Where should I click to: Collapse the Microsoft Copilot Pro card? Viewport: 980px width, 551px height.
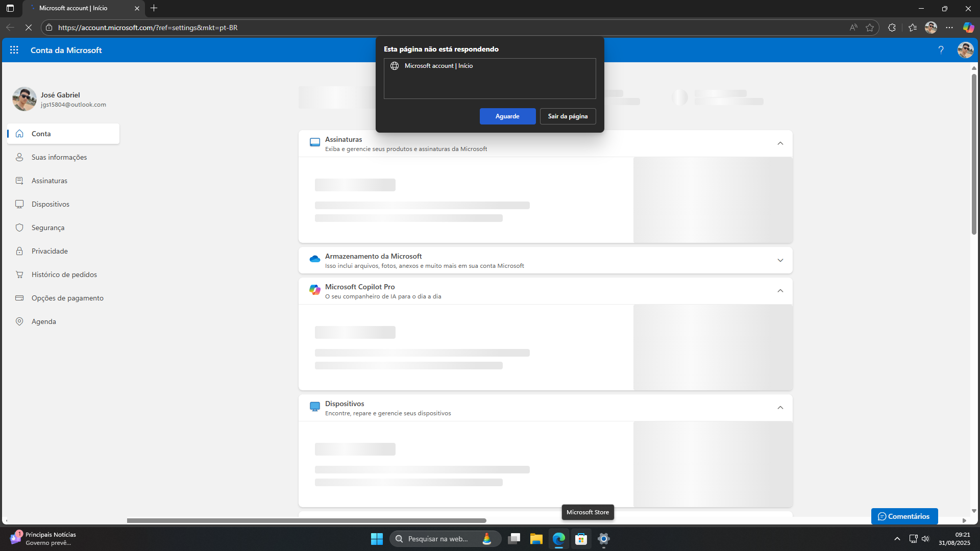[x=780, y=291]
